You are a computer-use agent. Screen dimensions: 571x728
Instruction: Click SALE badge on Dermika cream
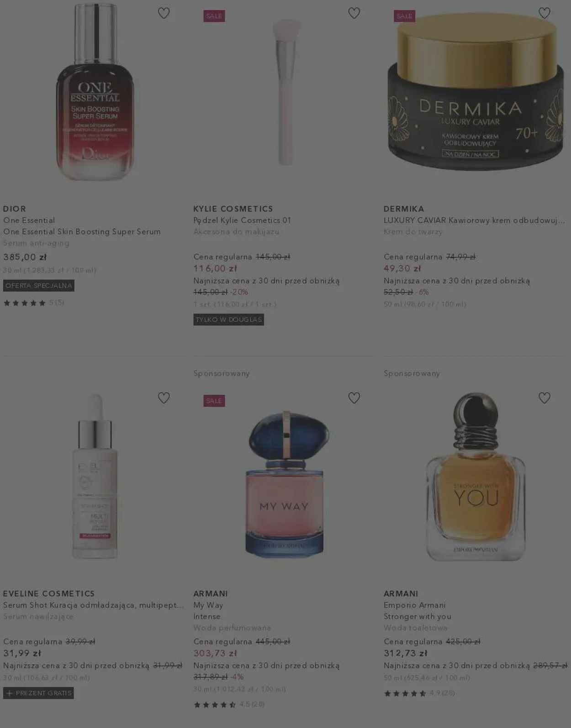click(x=404, y=16)
